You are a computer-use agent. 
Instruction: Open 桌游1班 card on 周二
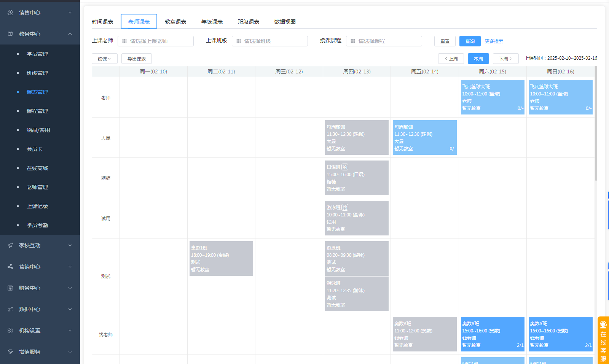coord(221,258)
